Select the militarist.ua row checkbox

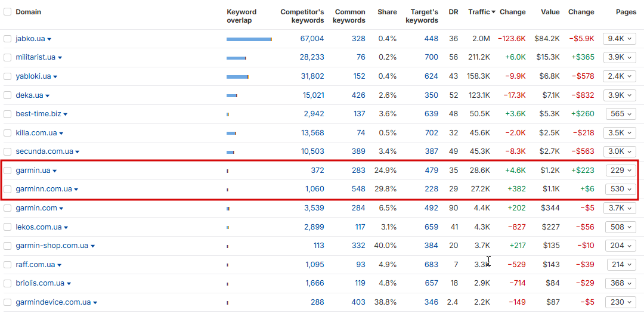point(7,57)
